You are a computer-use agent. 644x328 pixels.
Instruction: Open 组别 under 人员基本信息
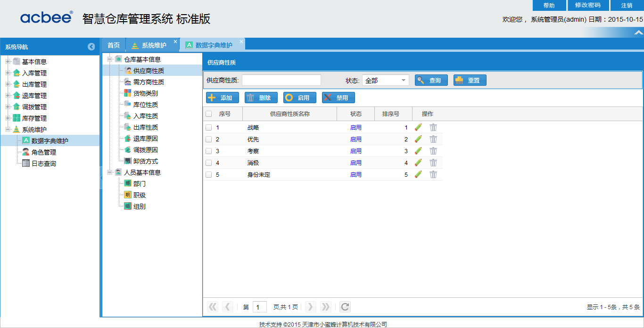click(x=139, y=206)
